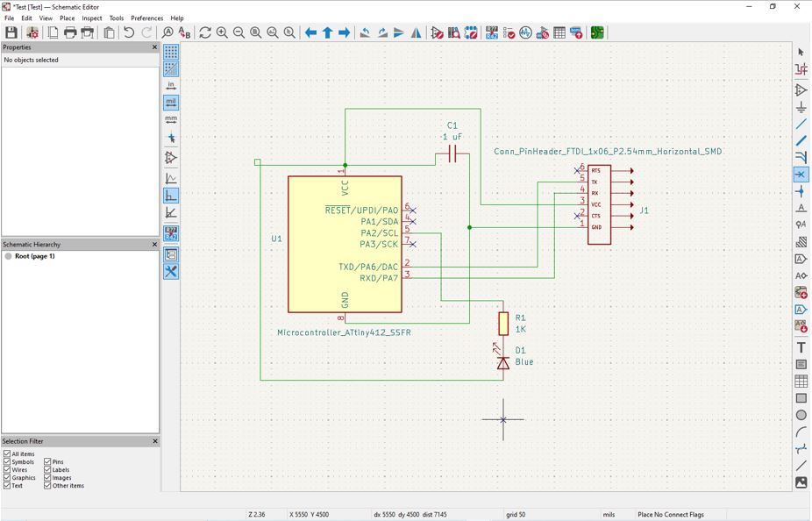
Task: Select the Add Power Symbol tool
Action: (801, 107)
